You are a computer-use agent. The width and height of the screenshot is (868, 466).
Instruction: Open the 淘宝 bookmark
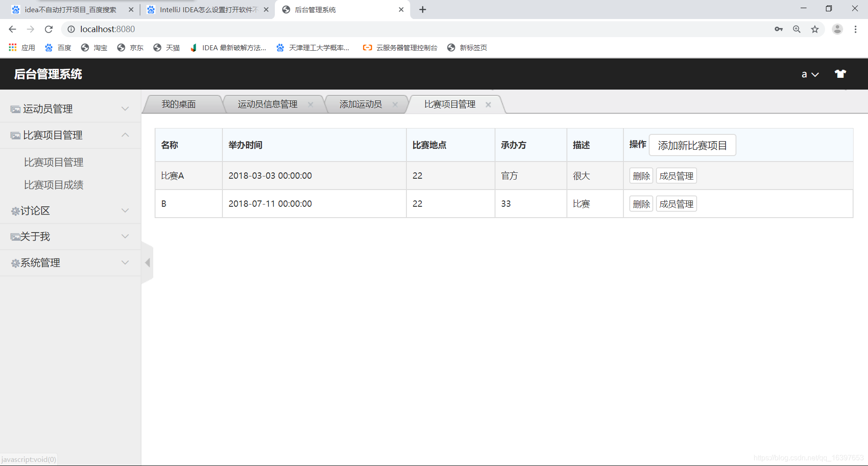[x=94, y=48]
